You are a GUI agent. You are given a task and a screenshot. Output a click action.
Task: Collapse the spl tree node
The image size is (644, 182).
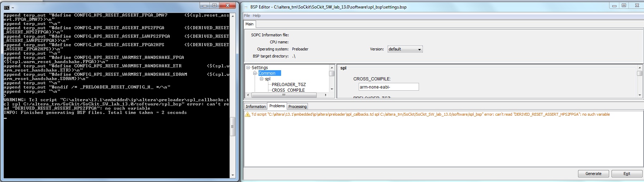click(x=261, y=79)
